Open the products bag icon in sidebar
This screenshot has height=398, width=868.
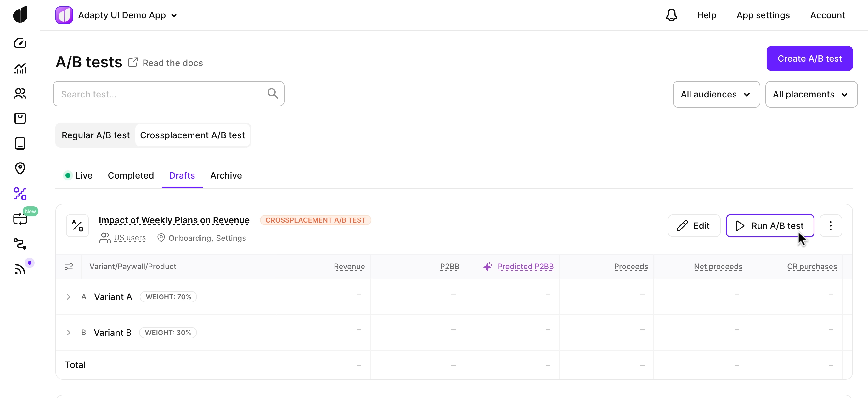(20, 118)
